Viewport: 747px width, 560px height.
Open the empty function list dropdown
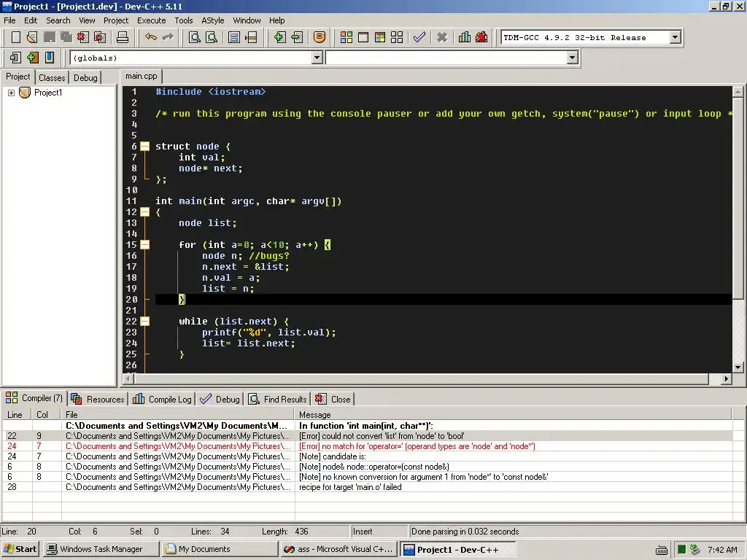(x=572, y=58)
